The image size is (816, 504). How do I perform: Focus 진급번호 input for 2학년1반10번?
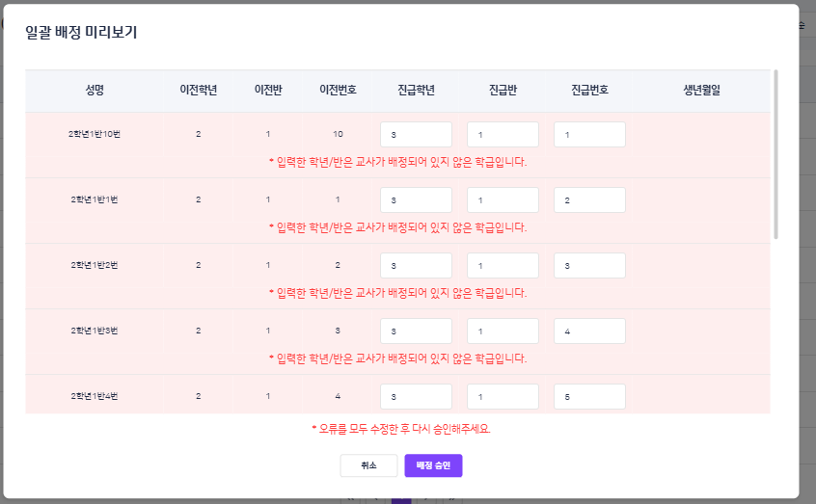pyautogui.click(x=589, y=135)
